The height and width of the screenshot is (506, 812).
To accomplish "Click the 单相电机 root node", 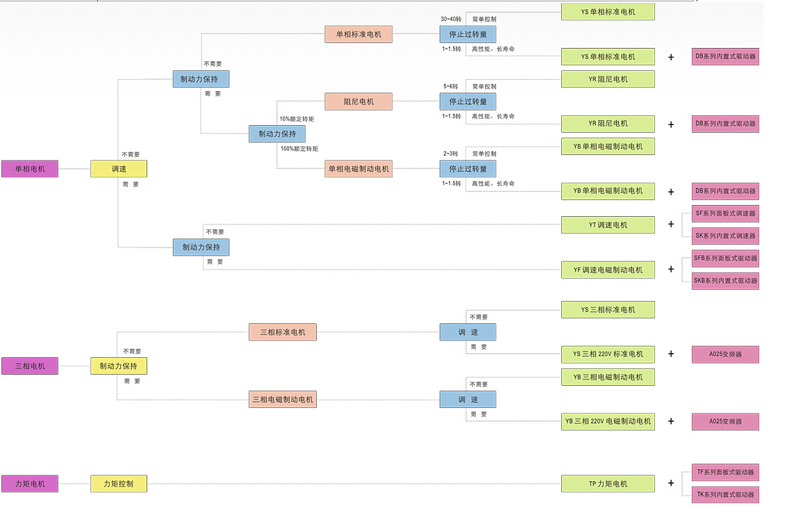I will 30,168.
